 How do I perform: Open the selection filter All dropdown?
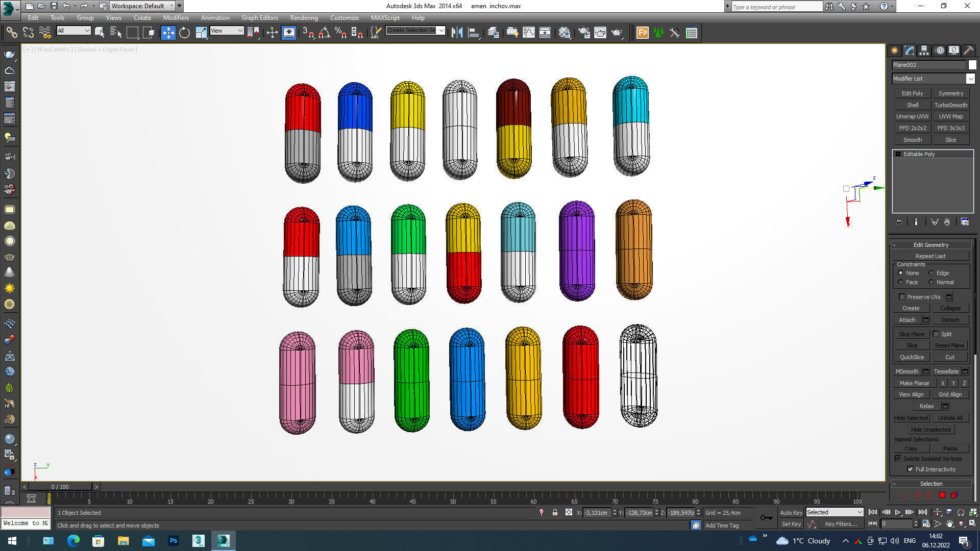pos(87,31)
